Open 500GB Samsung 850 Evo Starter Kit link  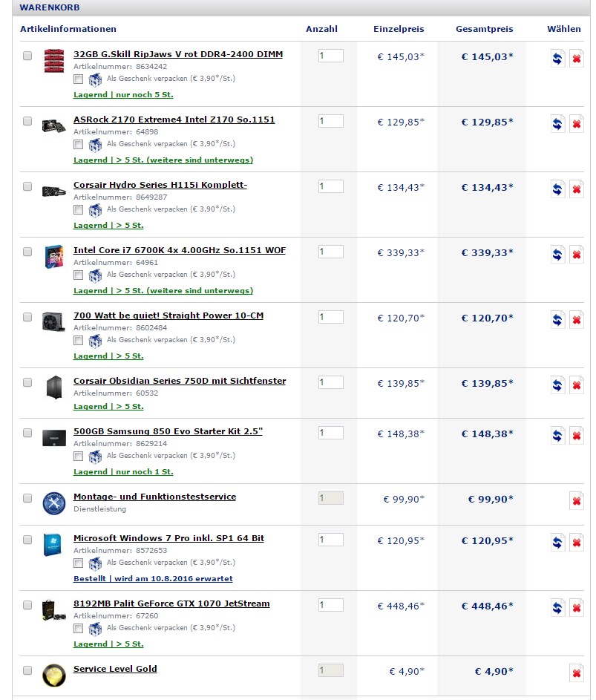(x=168, y=431)
